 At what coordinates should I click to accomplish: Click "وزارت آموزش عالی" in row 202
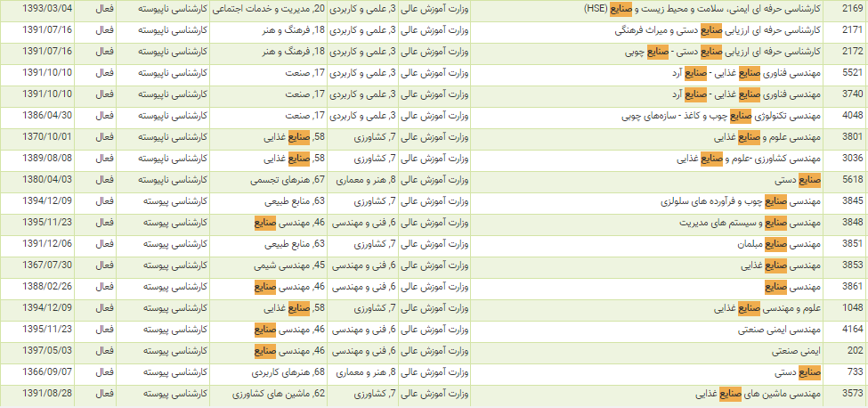434,351
